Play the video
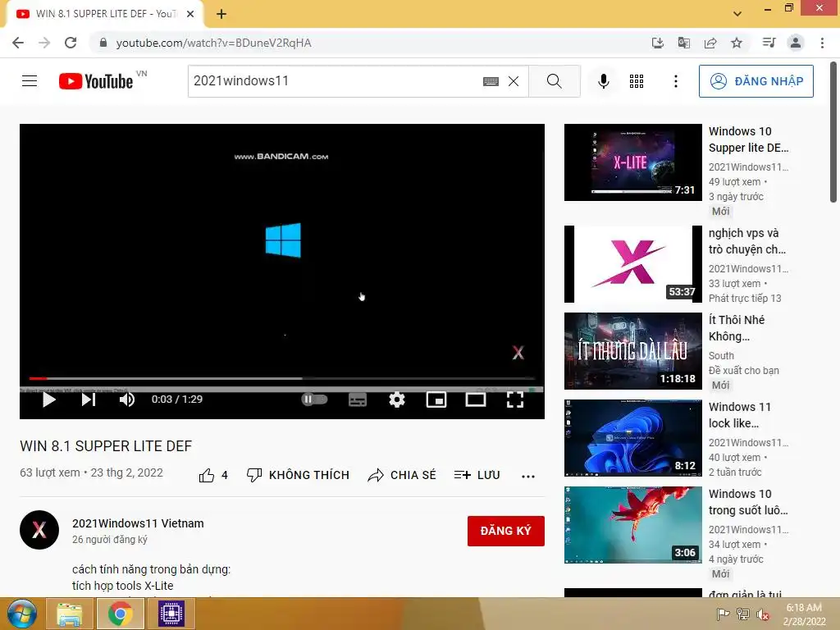The width and height of the screenshot is (840, 630). (x=48, y=399)
